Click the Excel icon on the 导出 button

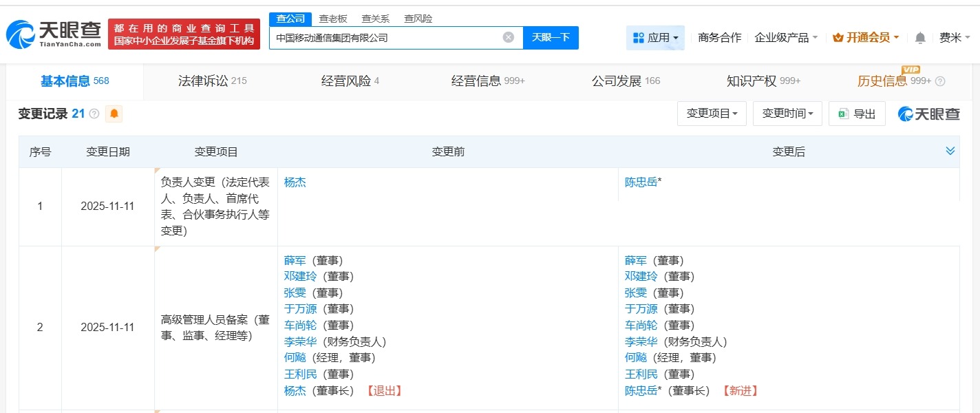tap(844, 113)
